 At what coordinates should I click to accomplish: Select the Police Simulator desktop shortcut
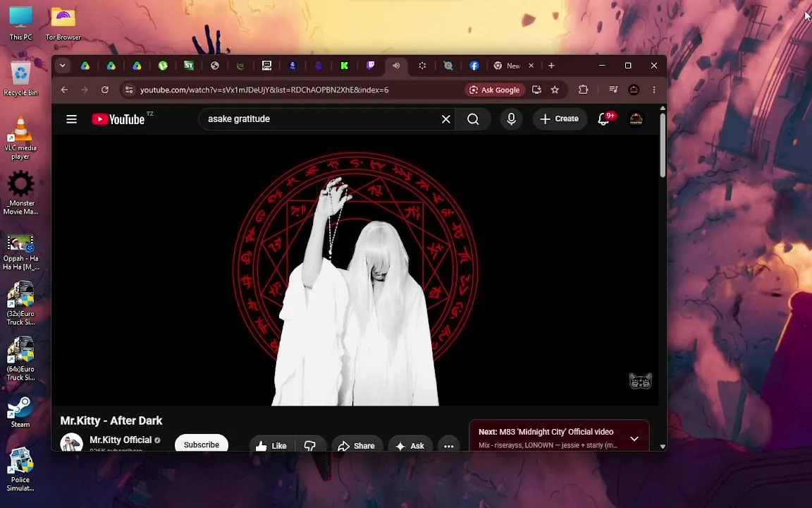point(20,469)
